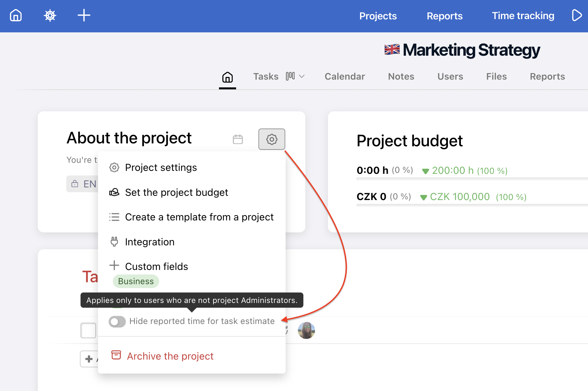Select Create a template from a project
The width and height of the screenshot is (588, 391).
[x=199, y=217]
